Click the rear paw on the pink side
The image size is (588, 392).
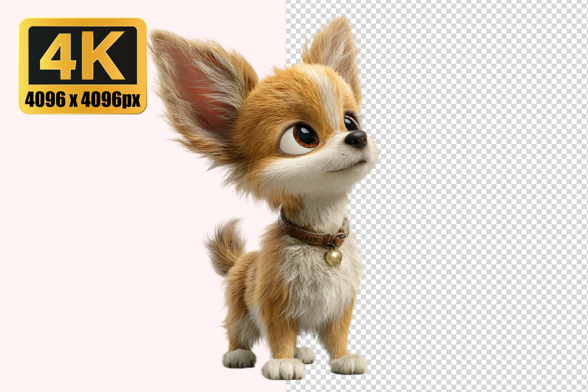pos(239,358)
